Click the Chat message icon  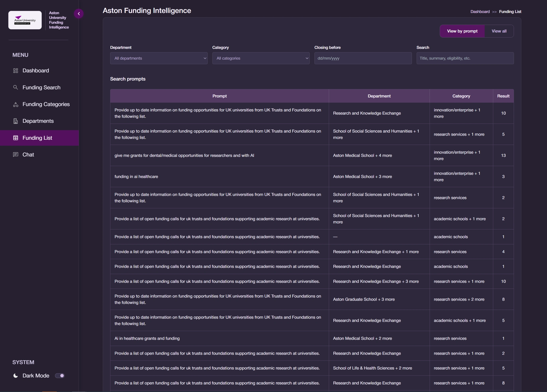(16, 155)
